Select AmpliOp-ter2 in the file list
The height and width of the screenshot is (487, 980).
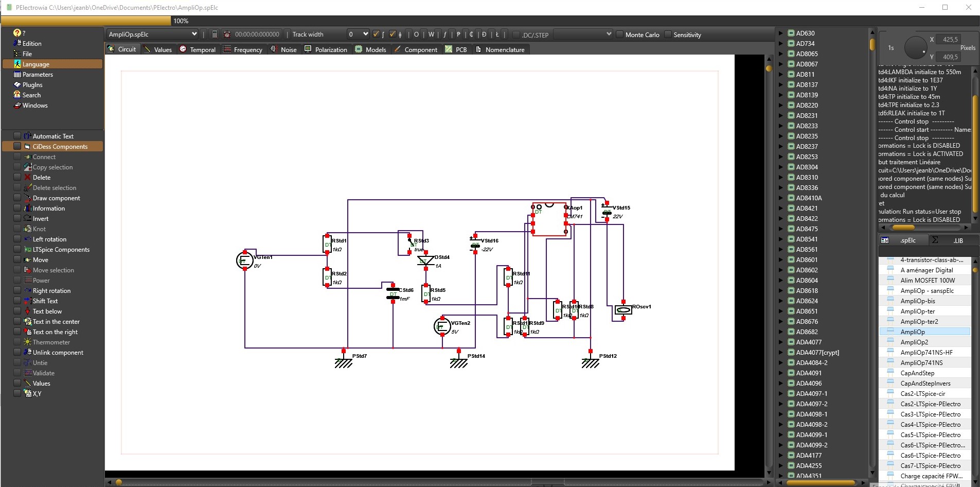tap(919, 322)
